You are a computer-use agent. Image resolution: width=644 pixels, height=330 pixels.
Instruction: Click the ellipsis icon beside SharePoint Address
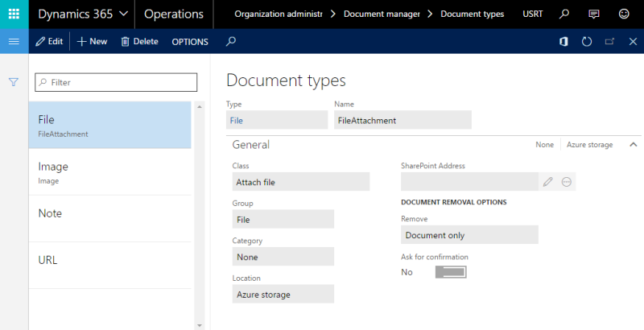567,181
